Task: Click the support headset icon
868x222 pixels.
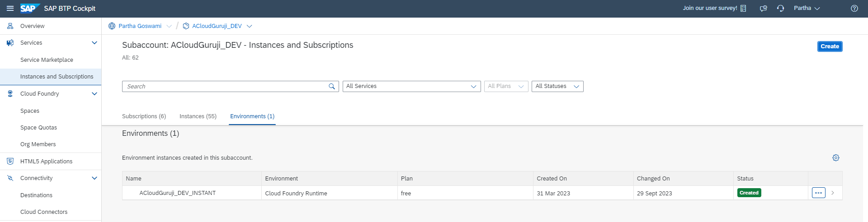Action: (780, 9)
